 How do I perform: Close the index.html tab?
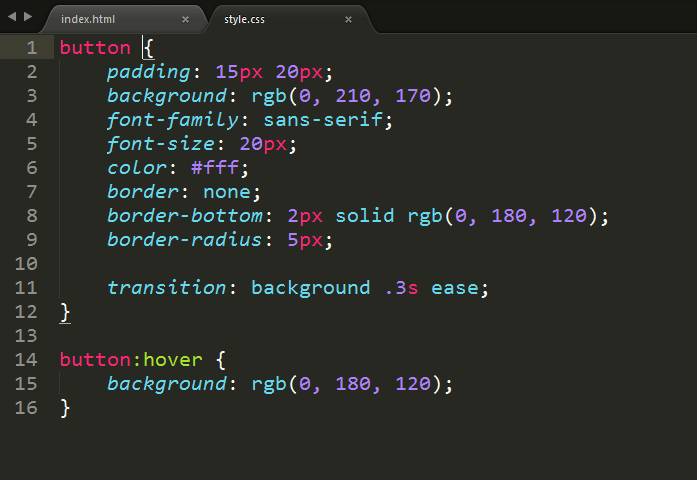(x=185, y=20)
